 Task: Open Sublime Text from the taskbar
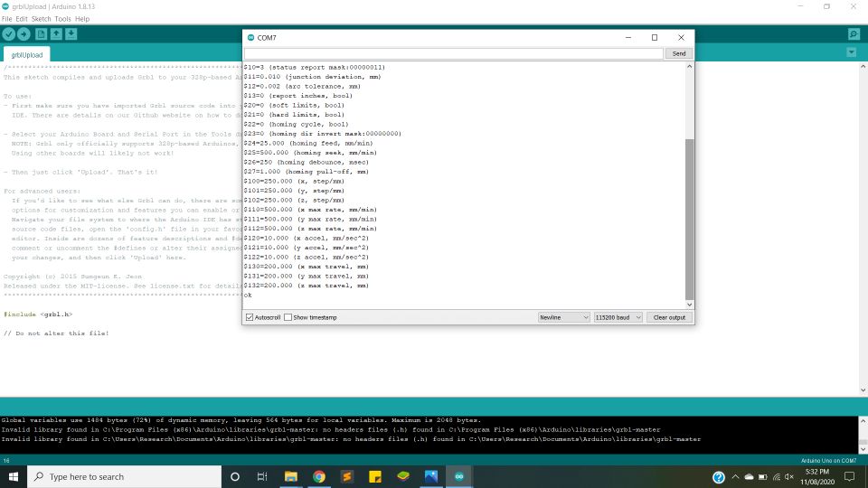click(347, 476)
